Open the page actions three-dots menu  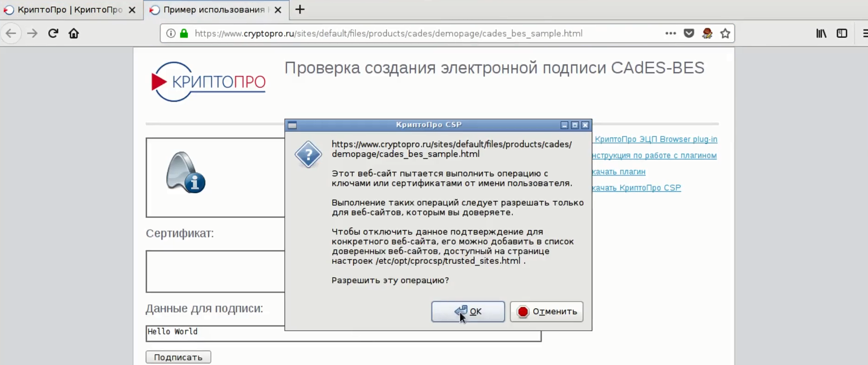tap(671, 33)
